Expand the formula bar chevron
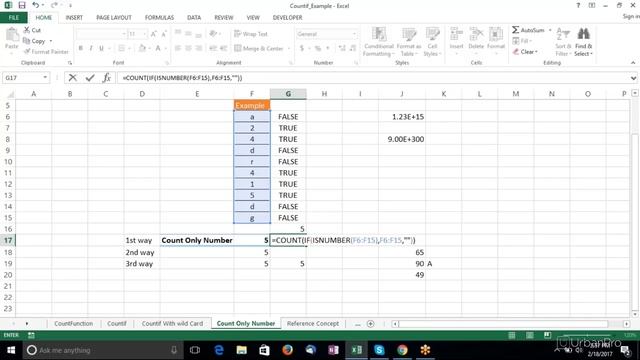640x360 pixels. [x=633, y=78]
